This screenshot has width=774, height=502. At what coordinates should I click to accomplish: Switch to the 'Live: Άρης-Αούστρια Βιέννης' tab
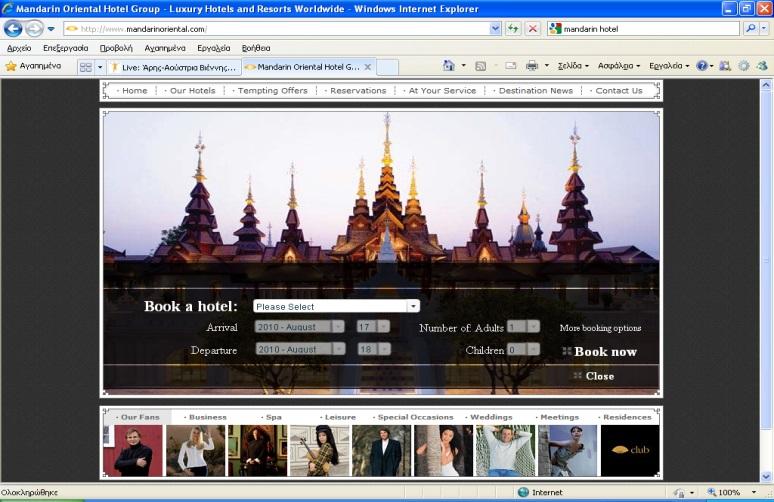[174, 67]
